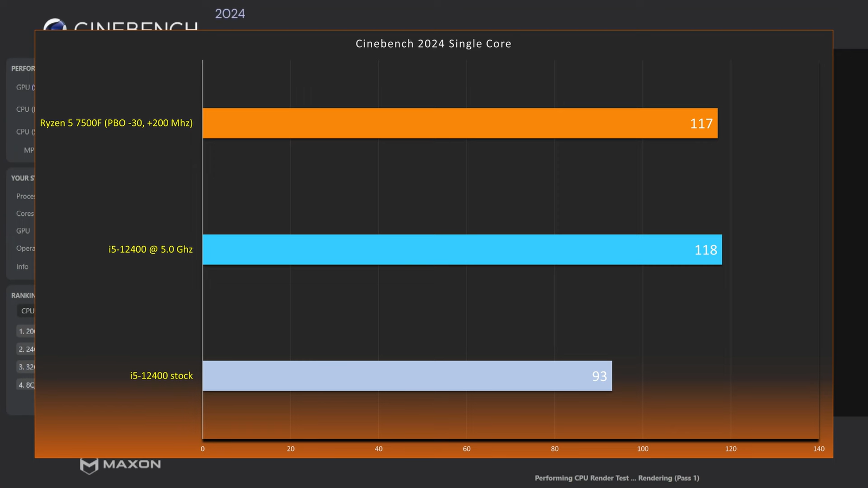This screenshot has height=488, width=868.
Task: Click the Maxon logo
Action: coord(120,465)
